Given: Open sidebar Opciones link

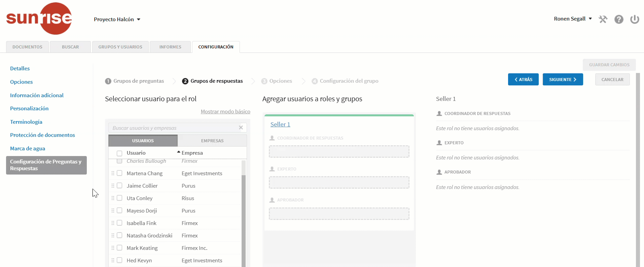Looking at the screenshot, I should coord(21,82).
